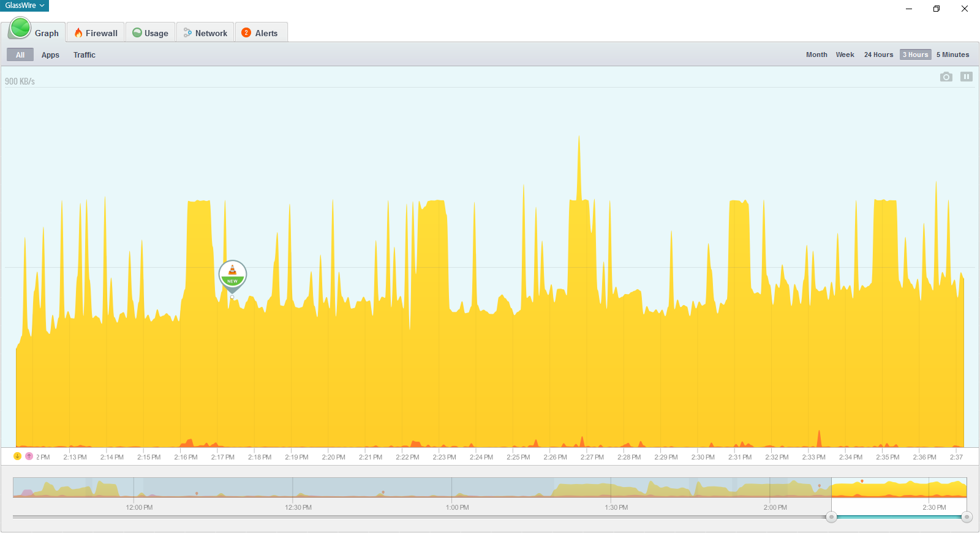
Task: Show the Apps graph view
Action: point(50,55)
